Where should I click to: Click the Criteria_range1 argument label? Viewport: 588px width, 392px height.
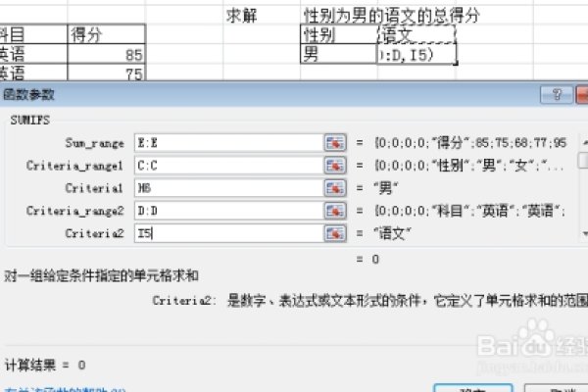74,166
